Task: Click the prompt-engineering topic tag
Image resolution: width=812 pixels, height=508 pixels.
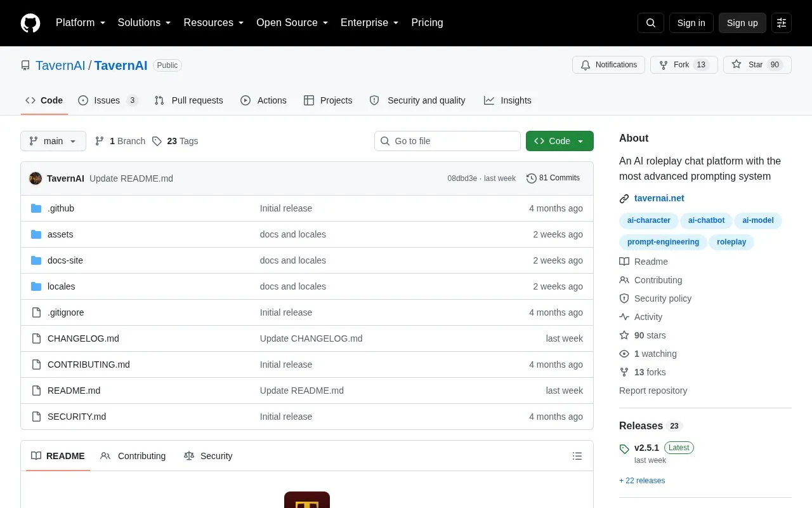Action: [663, 242]
